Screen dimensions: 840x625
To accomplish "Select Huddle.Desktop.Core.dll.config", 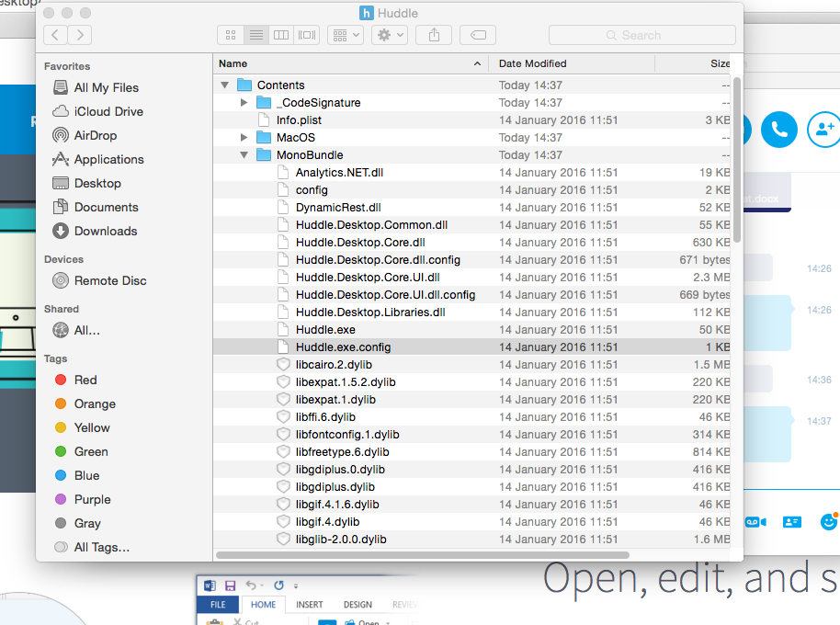I will (x=471, y=260).
